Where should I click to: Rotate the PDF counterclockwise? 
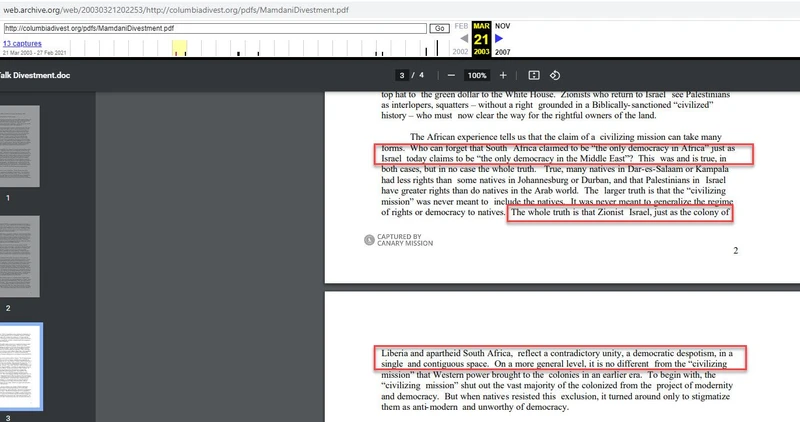555,76
